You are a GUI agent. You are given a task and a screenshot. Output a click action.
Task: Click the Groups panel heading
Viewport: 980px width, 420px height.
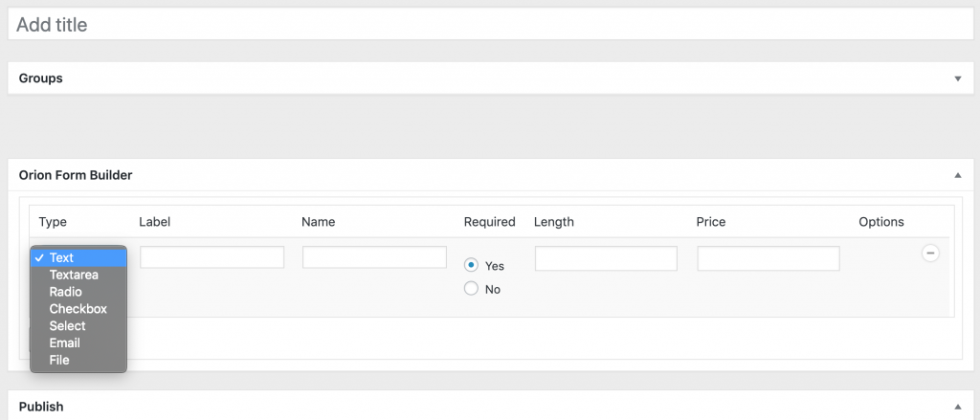(x=41, y=78)
